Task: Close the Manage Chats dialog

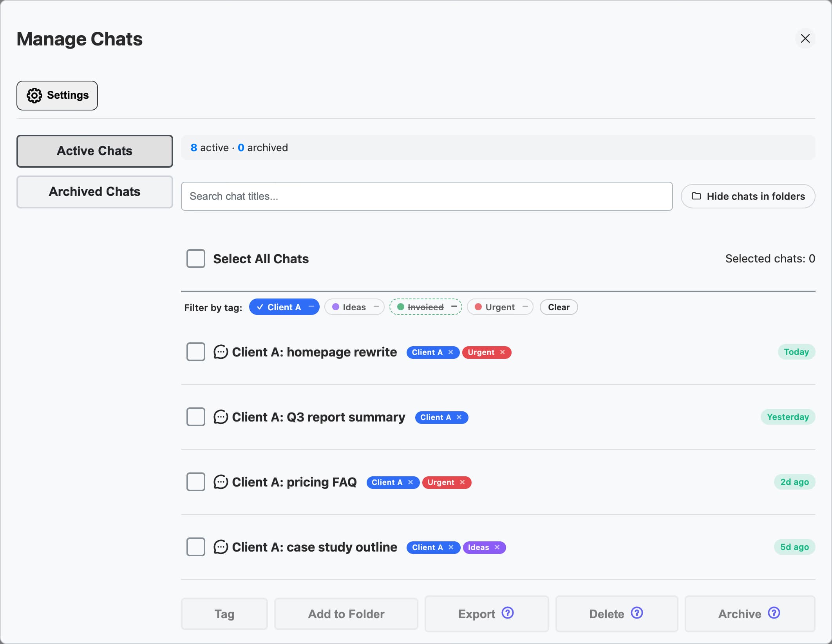Action: [x=805, y=38]
